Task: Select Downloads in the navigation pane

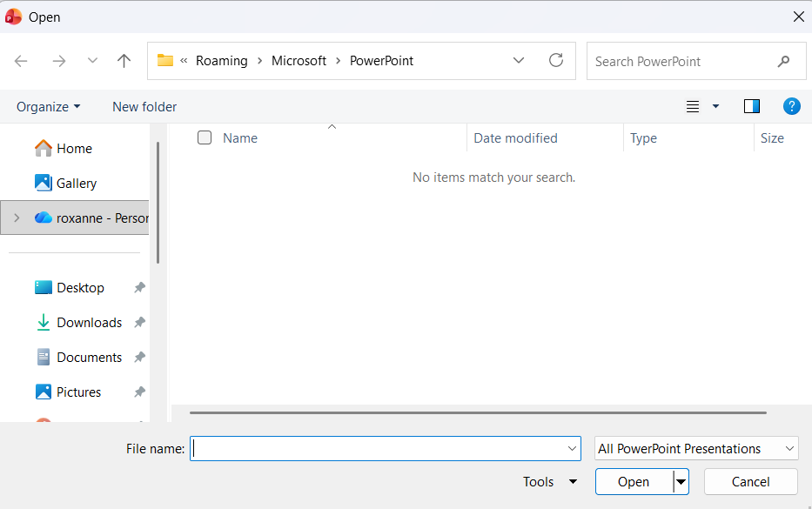Action: click(x=89, y=323)
